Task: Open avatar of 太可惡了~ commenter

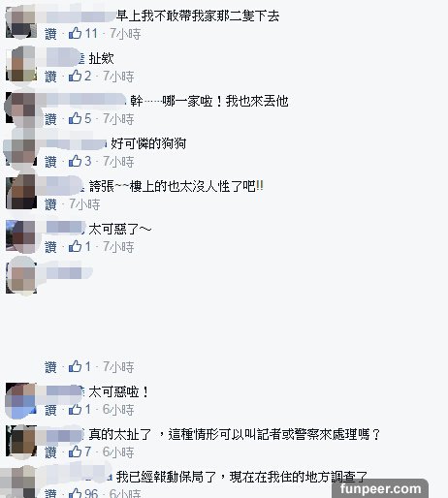Action: click(x=21, y=235)
